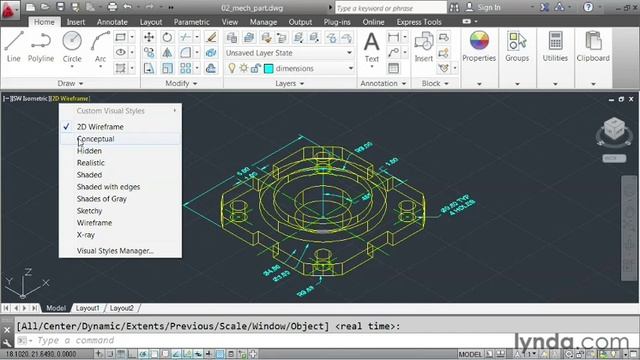Select the Move tool

tap(149, 37)
